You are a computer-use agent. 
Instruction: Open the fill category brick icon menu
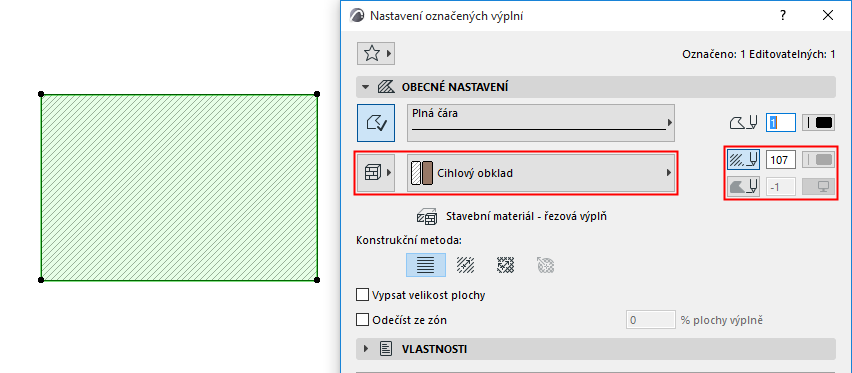(x=376, y=173)
